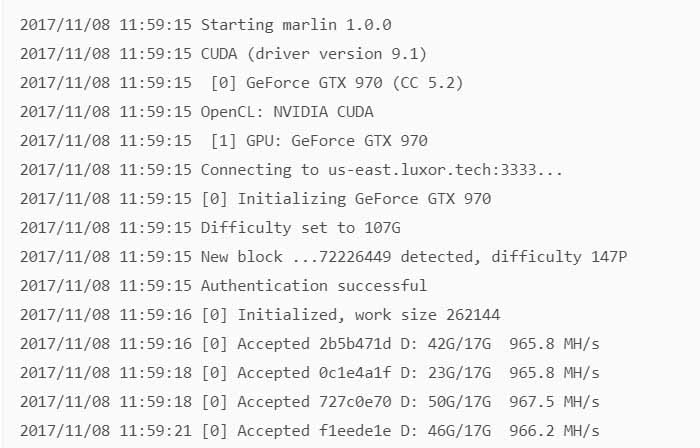700x448 pixels.
Task: Click the 'Initializing GeForce GTX 970' line
Action: pyautogui.click(x=364, y=199)
